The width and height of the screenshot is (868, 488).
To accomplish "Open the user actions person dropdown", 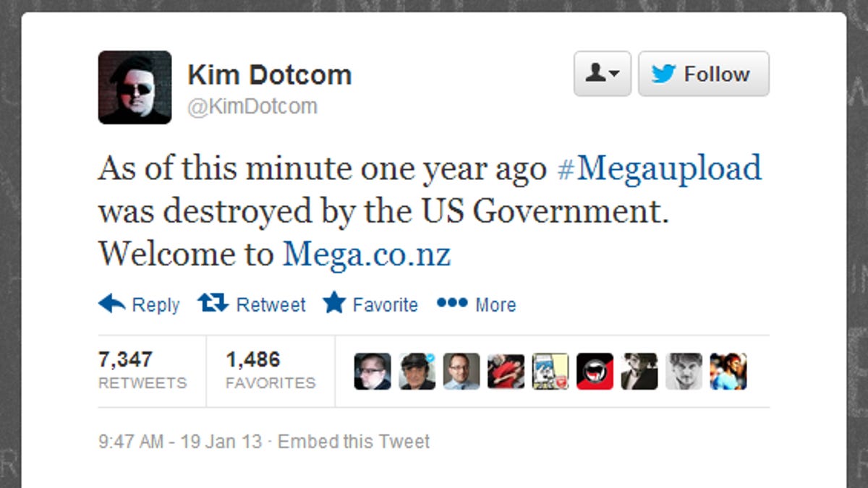I will tap(602, 74).
